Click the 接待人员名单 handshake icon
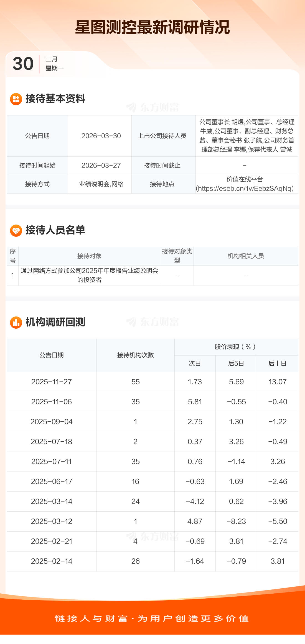 pos(16,230)
